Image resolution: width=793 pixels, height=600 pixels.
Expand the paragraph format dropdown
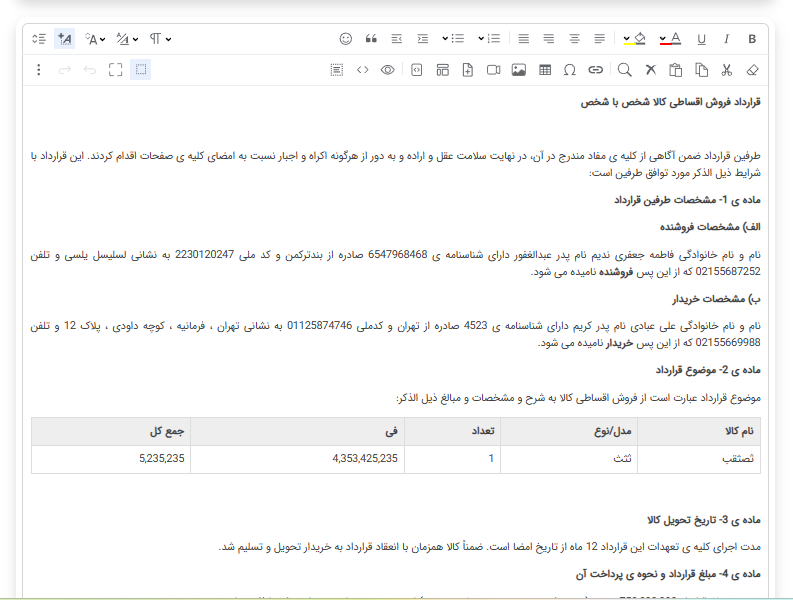pyautogui.click(x=161, y=39)
